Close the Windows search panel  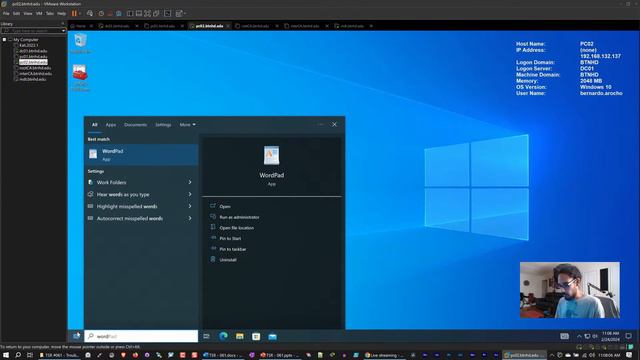pos(334,124)
